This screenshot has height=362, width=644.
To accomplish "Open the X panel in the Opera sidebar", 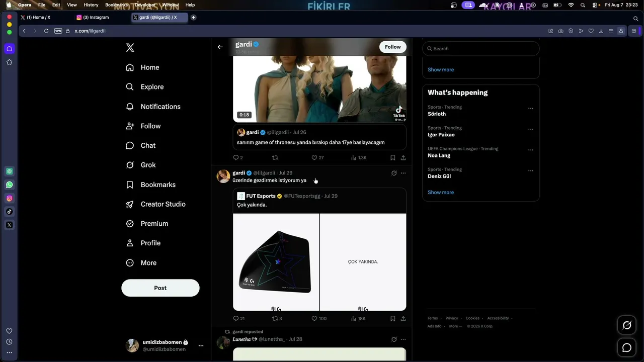I will pos(9,225).
